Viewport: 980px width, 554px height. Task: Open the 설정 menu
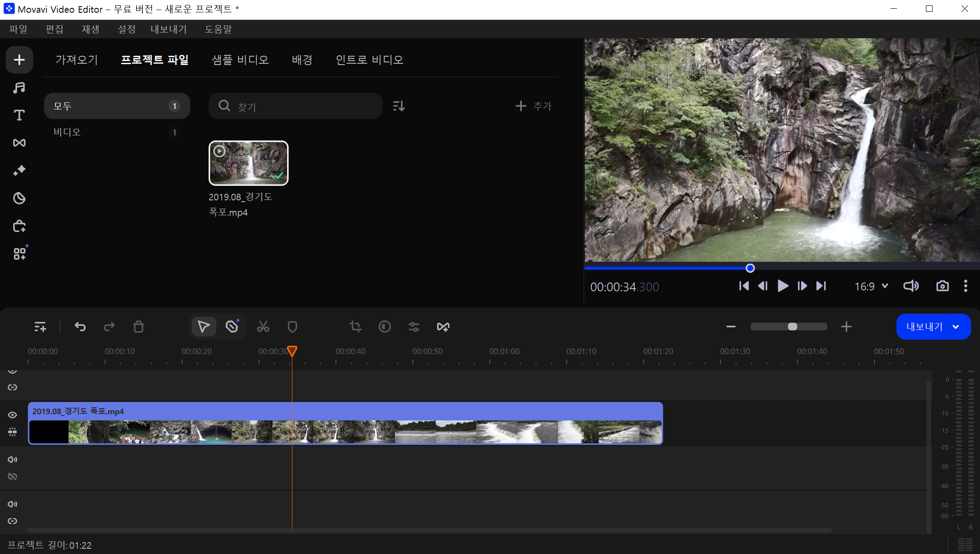pyautogui.click(x=127, y=29)
